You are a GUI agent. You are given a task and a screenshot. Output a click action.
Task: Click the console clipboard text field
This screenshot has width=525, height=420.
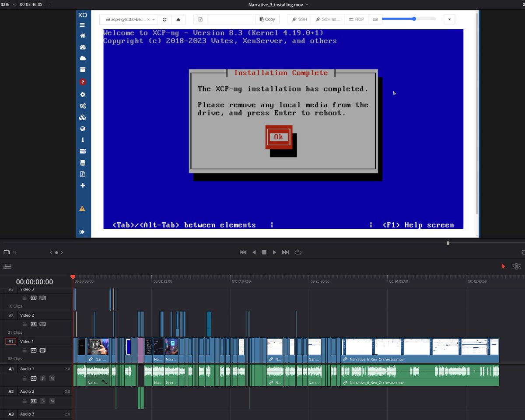(231, 19)
